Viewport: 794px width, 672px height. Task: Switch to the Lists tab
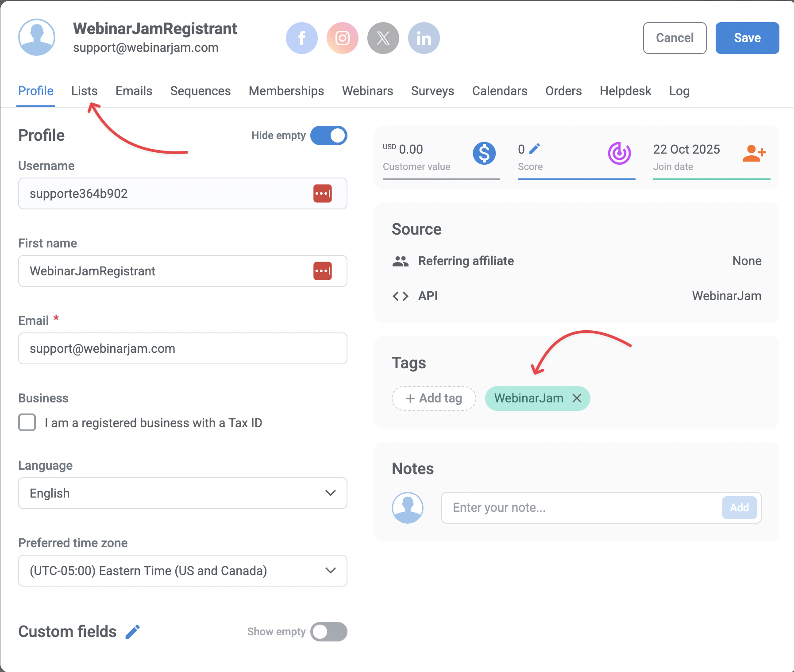click(x=85, y=91)
